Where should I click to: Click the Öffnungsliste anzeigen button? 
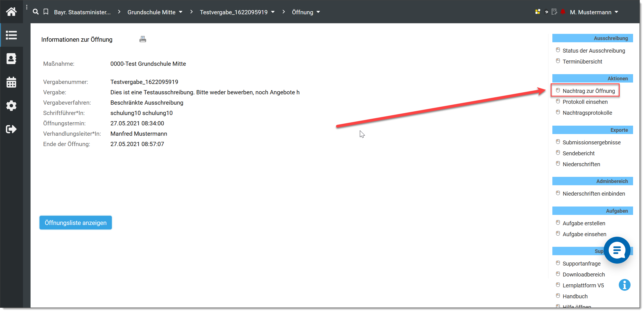pos(76,223)
